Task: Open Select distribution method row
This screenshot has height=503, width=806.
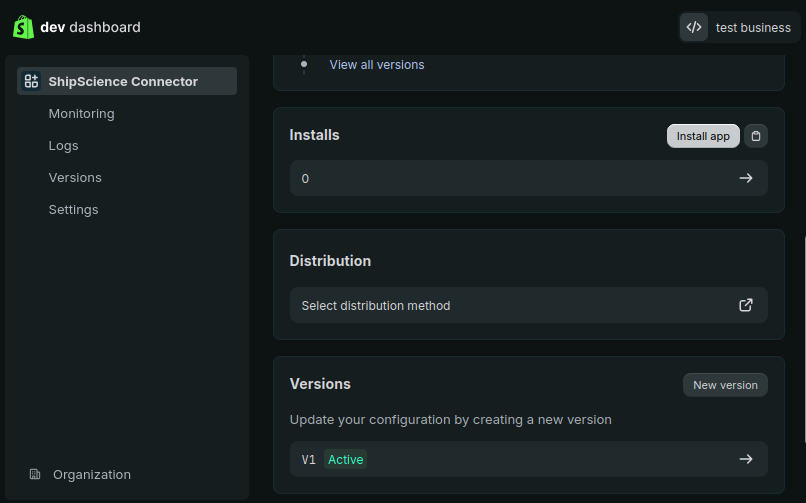Action: pyautogui.click(x=528, y=305)
